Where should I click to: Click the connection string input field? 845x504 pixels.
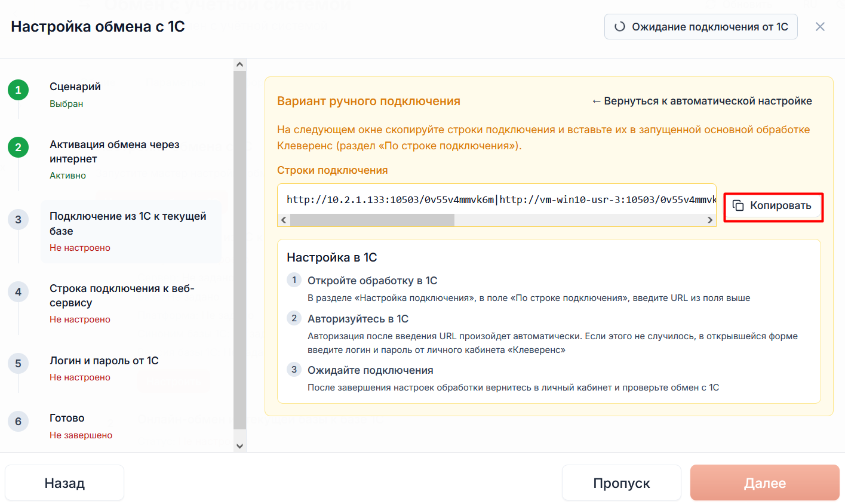point(497,199)
